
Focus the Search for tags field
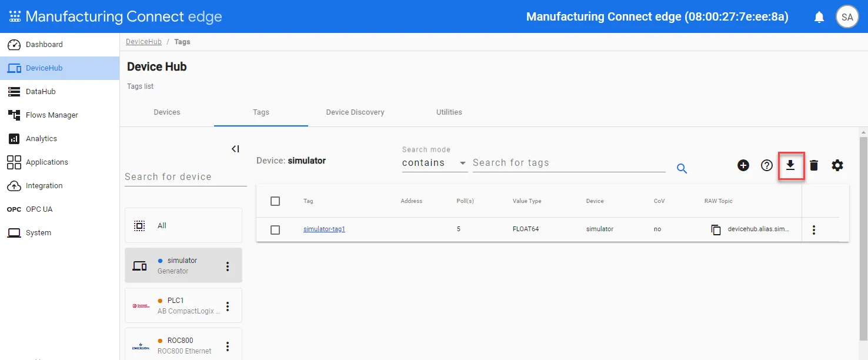569,163
